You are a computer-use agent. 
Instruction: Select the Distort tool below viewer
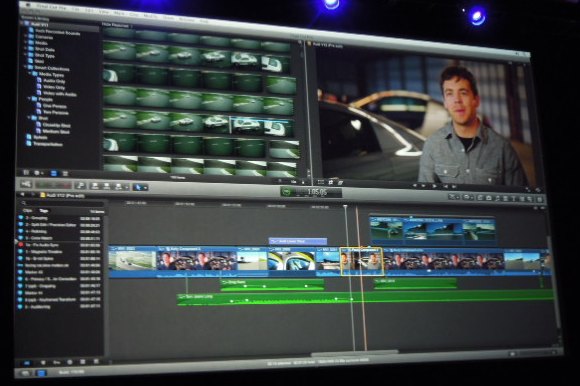pos(340,182)
